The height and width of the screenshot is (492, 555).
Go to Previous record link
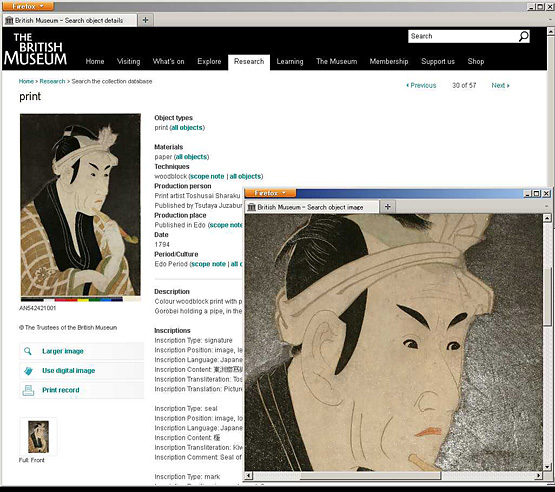(x=421, y=85)
